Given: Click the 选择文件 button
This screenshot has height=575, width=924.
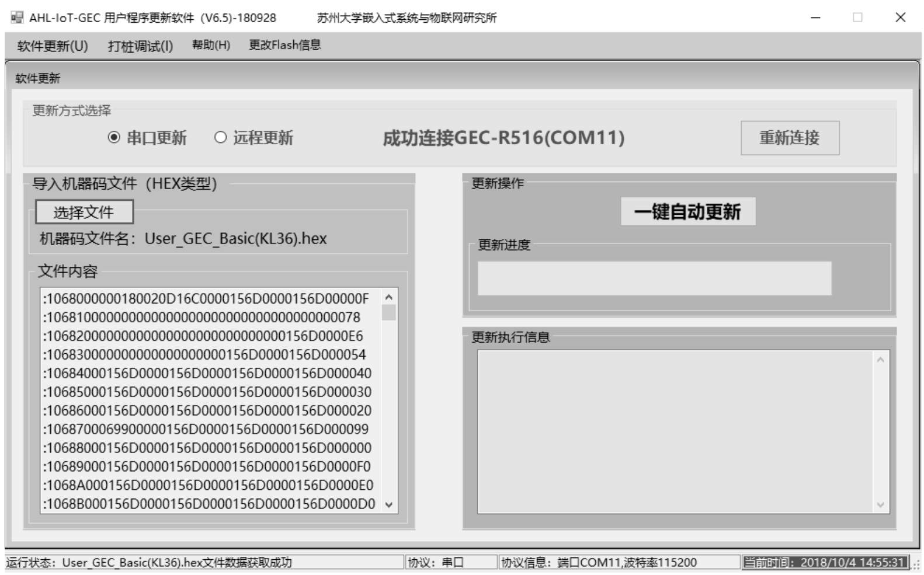Looking at the screenshot, I should 84,212.
